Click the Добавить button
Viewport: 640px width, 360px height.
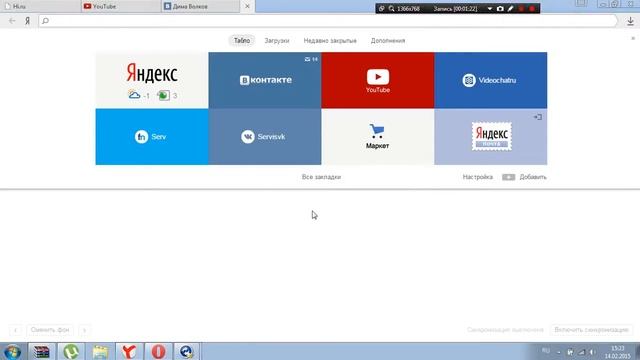(x=524, y=177)
